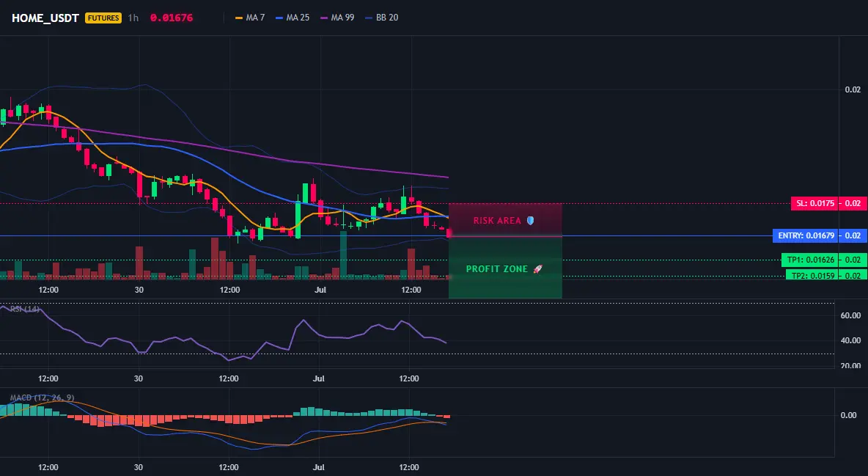Click the 60.00 RSI axis value

tap(851, 315)
